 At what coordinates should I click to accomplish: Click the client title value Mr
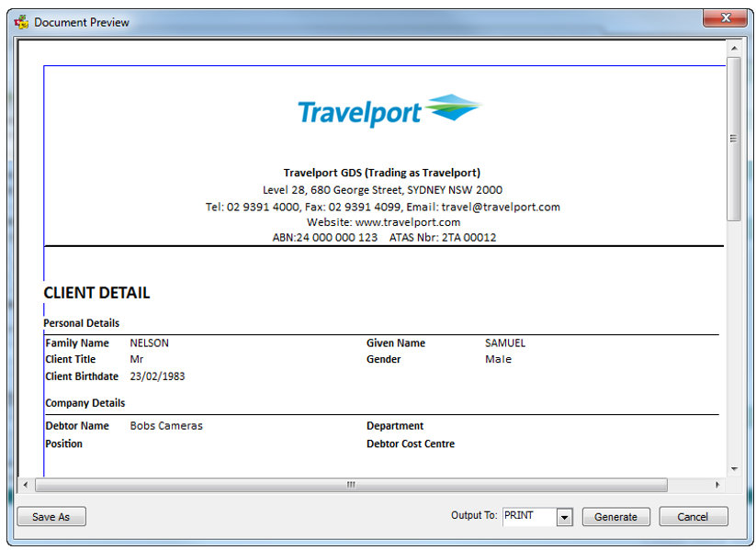coord(137,359)
